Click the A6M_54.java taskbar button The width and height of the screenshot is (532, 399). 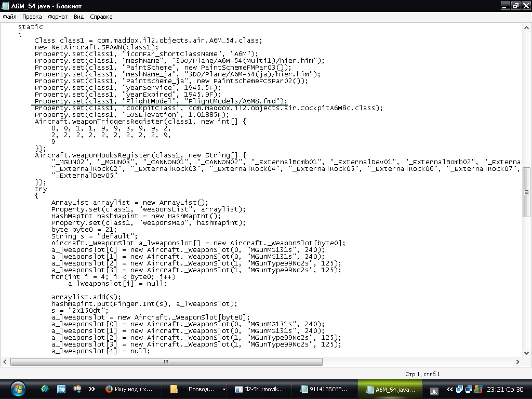pos(390,389)
